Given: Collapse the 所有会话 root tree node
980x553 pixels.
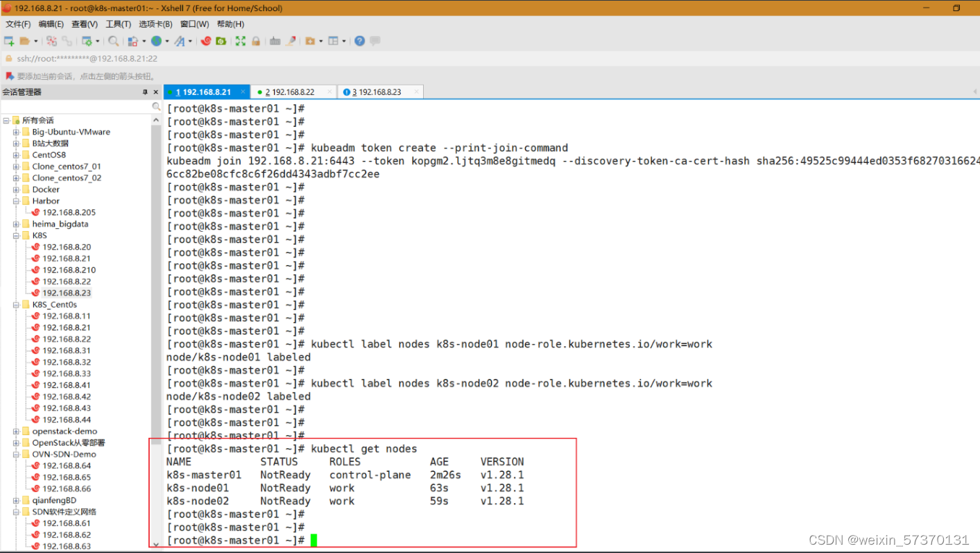Looking at the screenshot, I should tap(6, 121).
